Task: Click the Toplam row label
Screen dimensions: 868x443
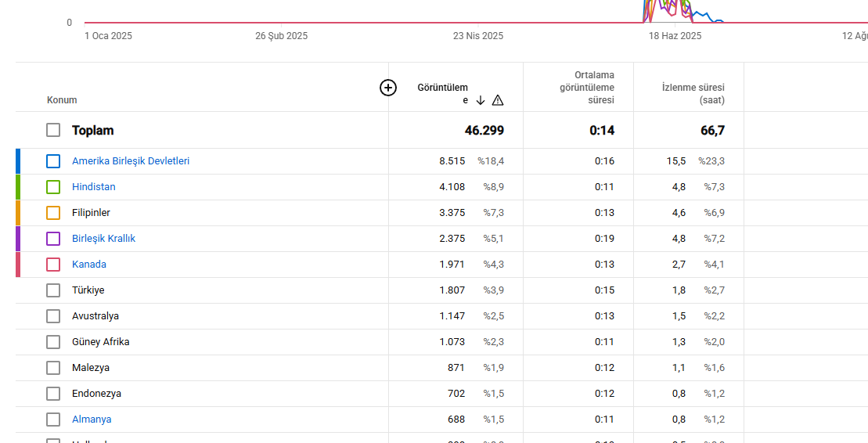Action: [x=93, y=131]
